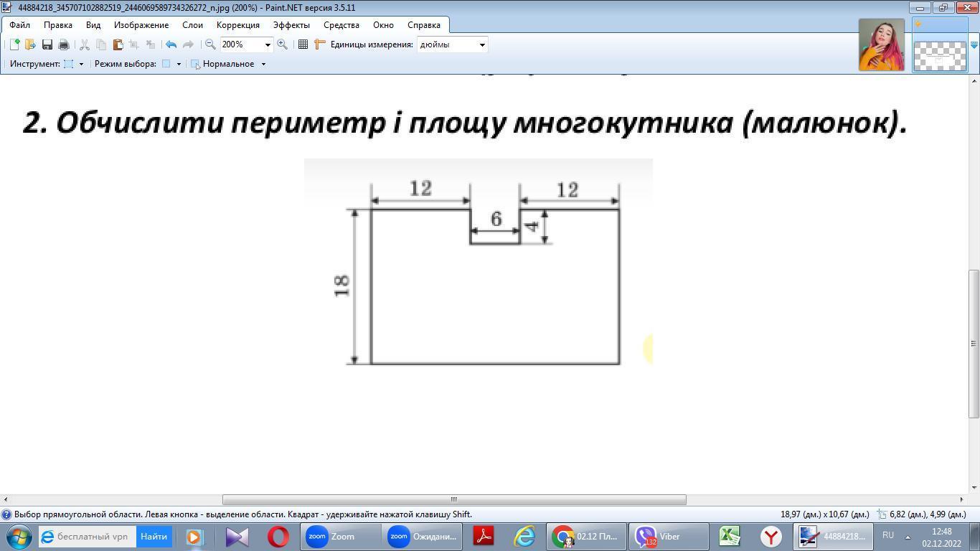Open Visual Studio from the taskbar
The width and height of the screenshot is (980, 551).
(x=237, y=537)
